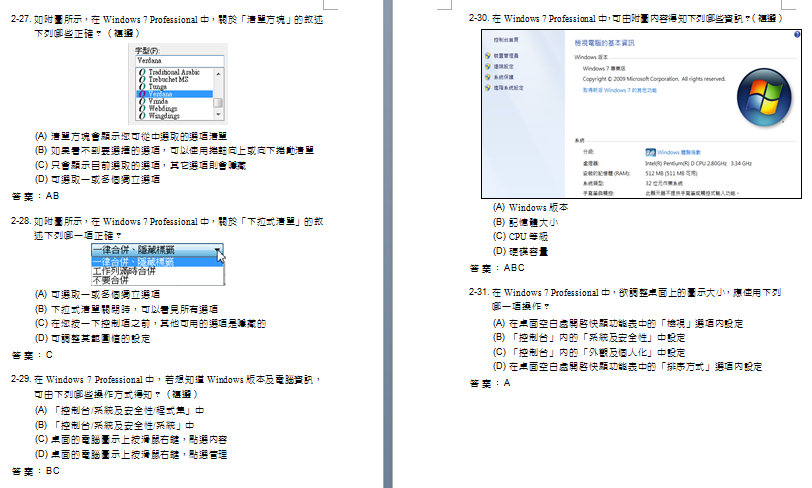Click the 遠端設定 link text
This screenshot has width=812, height=488.
(x=504, y=66)
